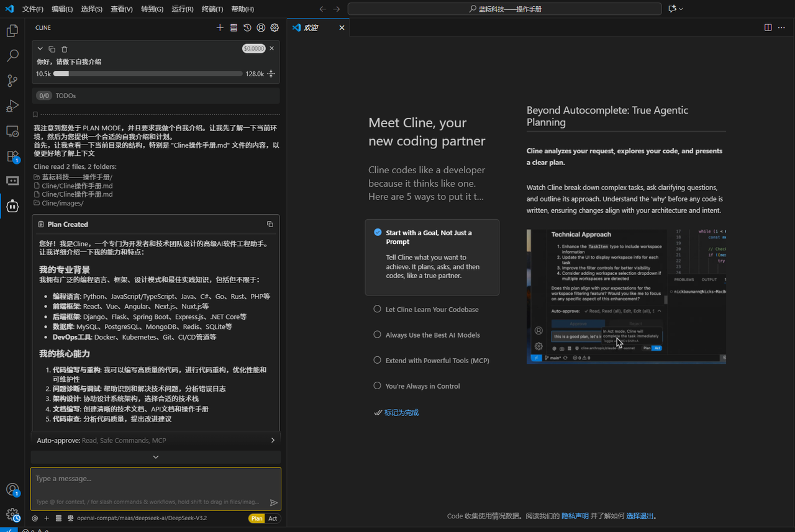Open the 转到(G) menu
The height and width of the screenshot is (532, 795).
(x=152, y=9)
